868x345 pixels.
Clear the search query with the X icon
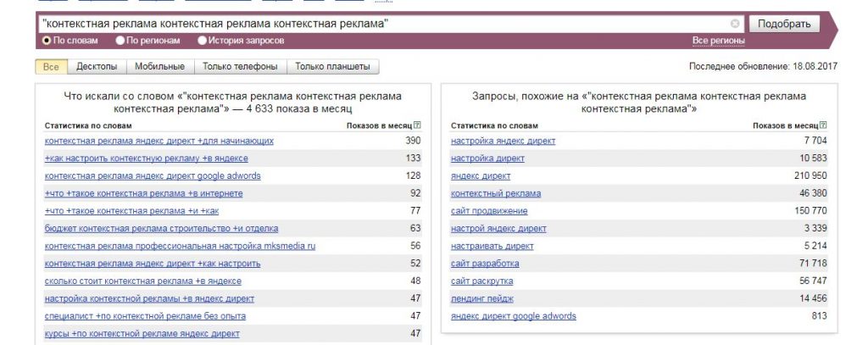[x=735, y=24]
